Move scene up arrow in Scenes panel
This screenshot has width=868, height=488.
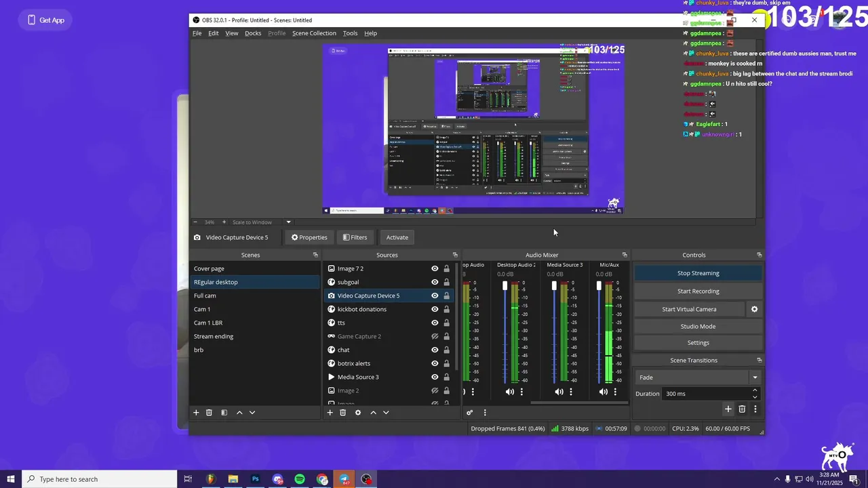click(x=239, y=412)
